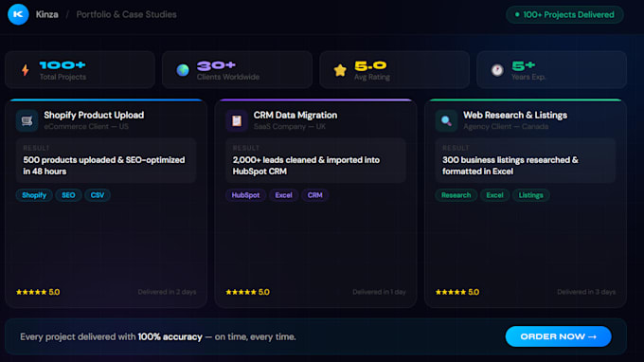Click star rating on Web Research card
The image size is (644, 362).
457,292
